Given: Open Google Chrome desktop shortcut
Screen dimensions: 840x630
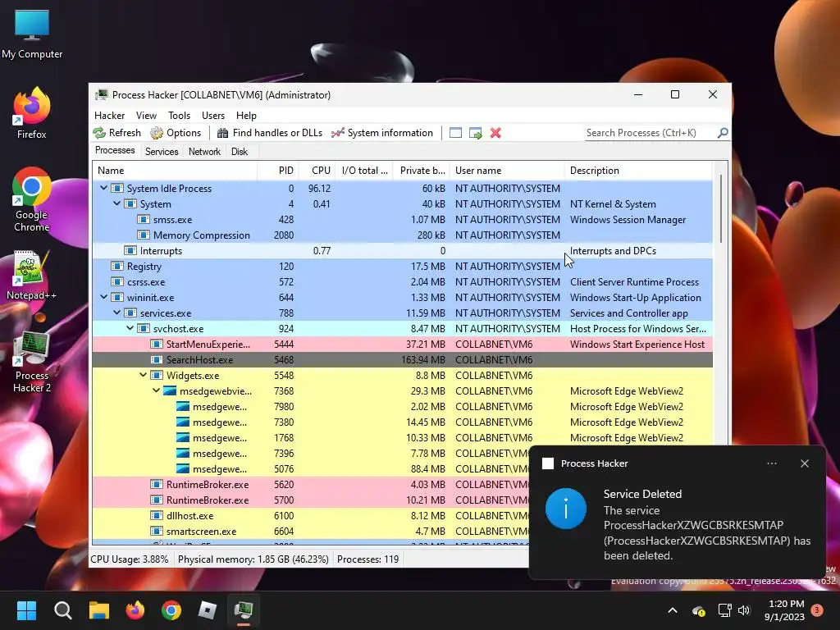Looking at the screenshot, I should pyautogui.click(x=32, y=199).
